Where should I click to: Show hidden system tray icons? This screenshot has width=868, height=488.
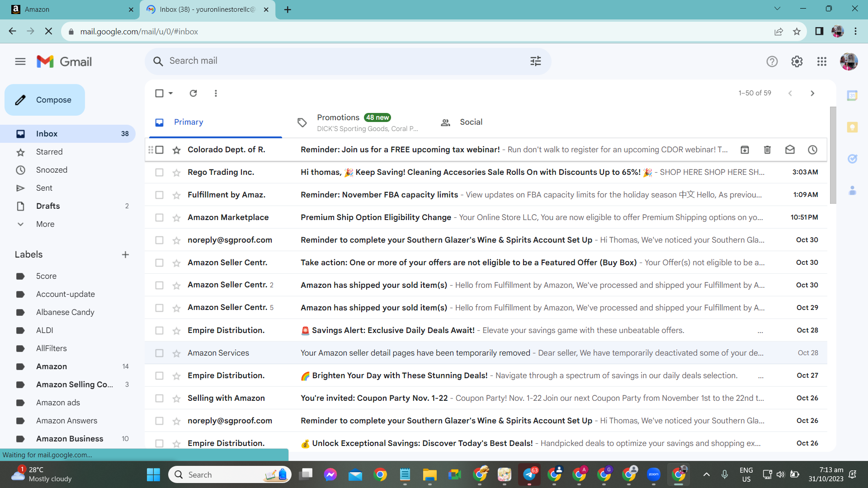(x=707, y=474)
